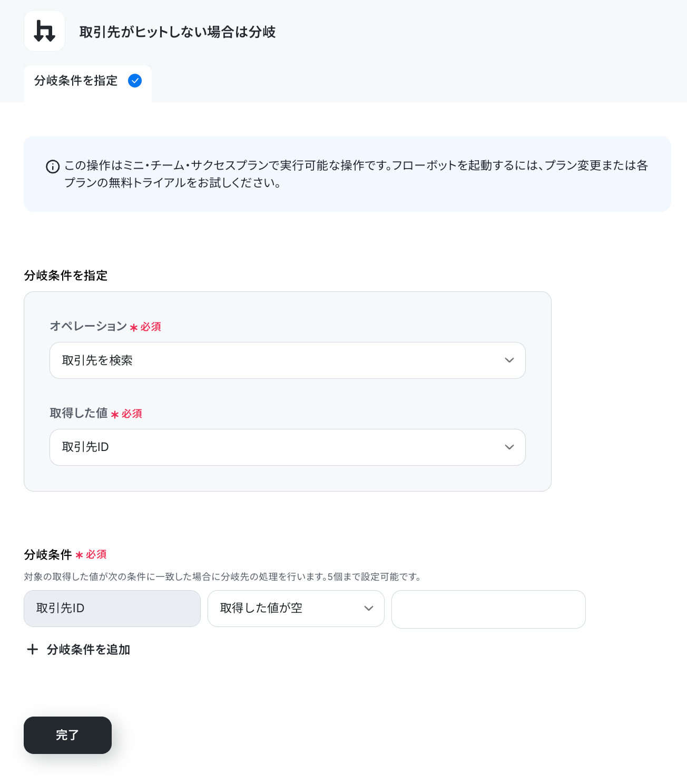Click the 完了 button
This screenshot has height=784, width=687.
click(x=67, y=735)
